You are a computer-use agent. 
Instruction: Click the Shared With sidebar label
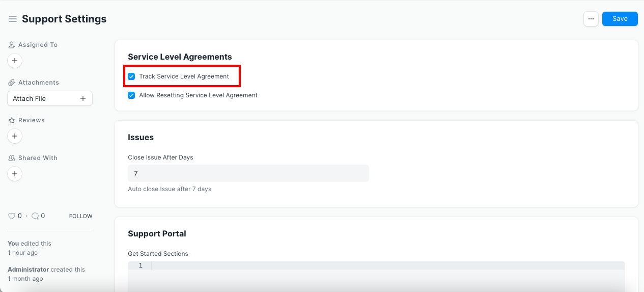click(38, 158)
